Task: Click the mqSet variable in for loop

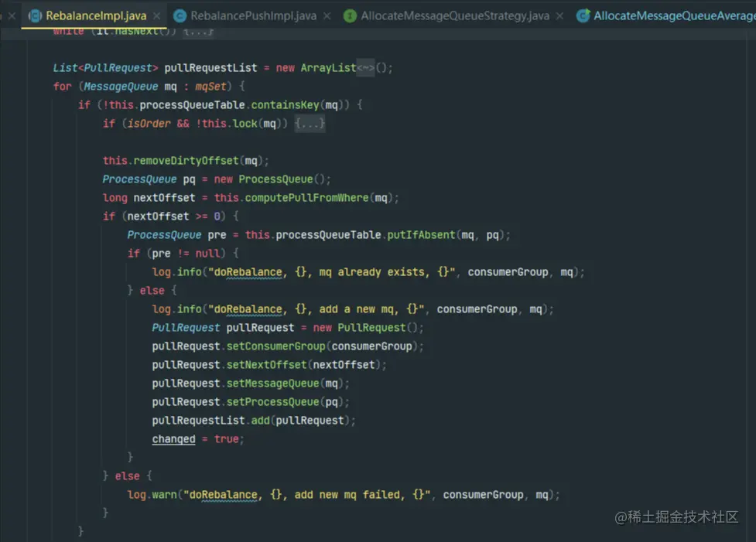Action: pos(210,87)
